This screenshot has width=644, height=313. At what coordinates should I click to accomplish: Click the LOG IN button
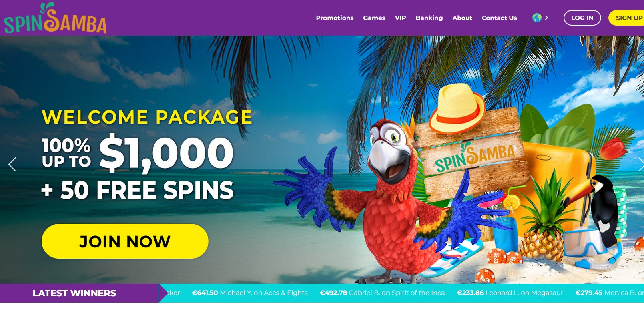click(x=582, y=18)
